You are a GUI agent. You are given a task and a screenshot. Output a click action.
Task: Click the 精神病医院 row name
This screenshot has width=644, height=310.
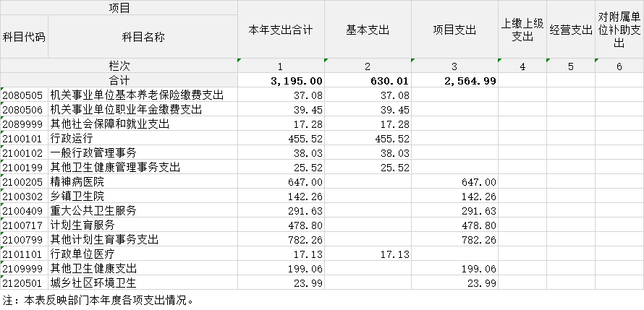143,181
